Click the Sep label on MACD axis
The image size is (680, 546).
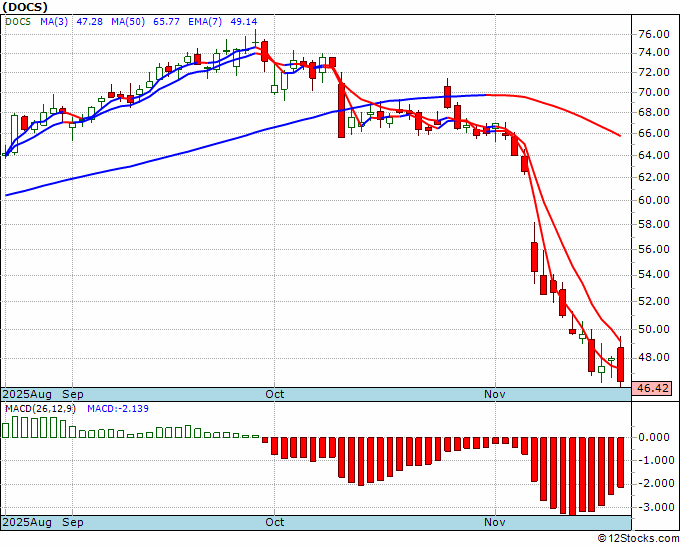pyautogui.click(x=73, y=522)
